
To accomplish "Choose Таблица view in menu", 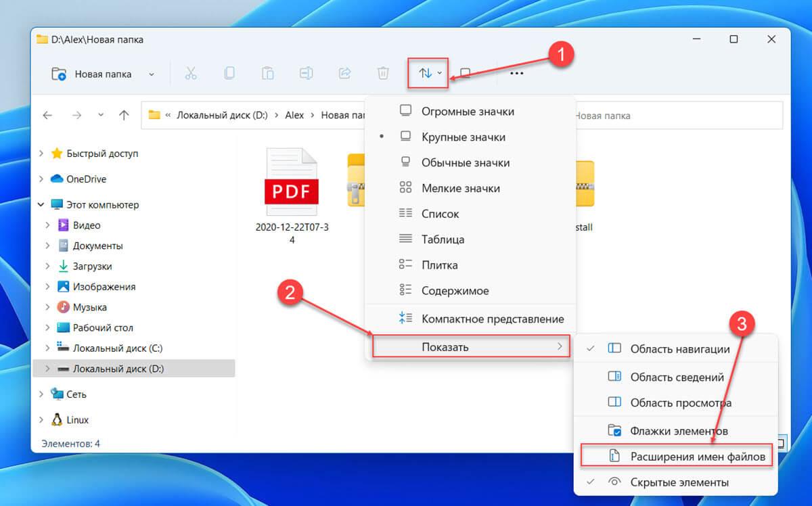I will click(470, 239).
